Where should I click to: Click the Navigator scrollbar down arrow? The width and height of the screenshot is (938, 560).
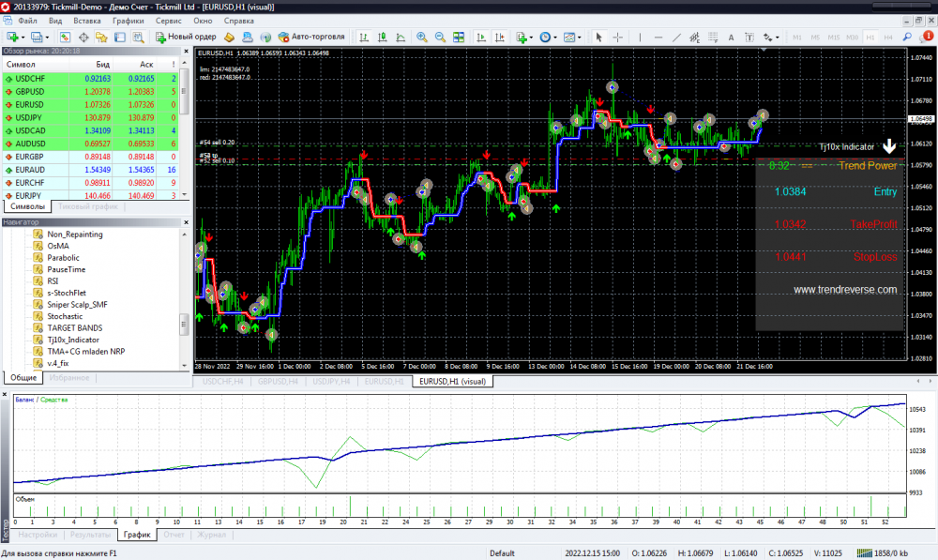[x=184, y=366]
